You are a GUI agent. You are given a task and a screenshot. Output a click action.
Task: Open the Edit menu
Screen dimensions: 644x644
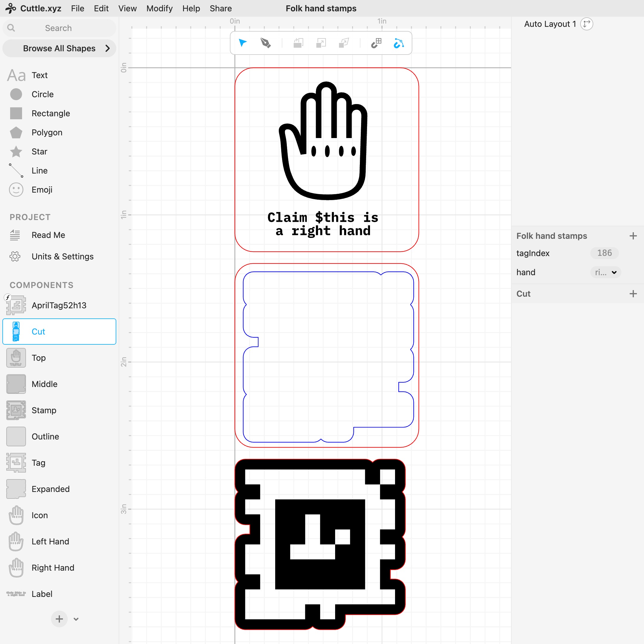click(x=101, y=8)
